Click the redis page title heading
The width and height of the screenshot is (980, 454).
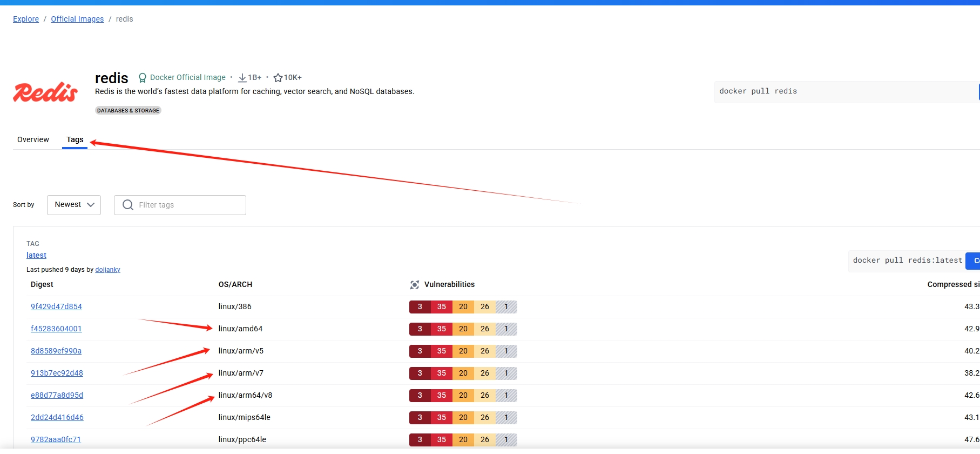point(112,78)
